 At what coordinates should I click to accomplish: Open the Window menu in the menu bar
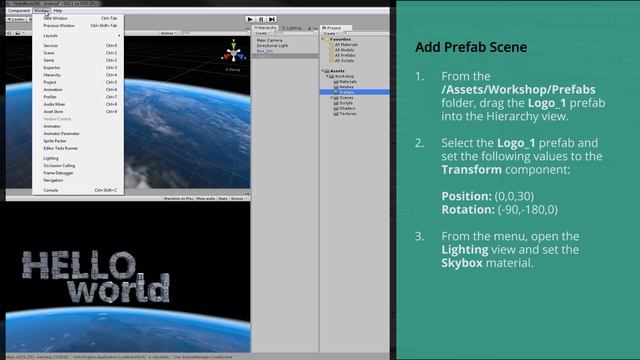[41, 11]
